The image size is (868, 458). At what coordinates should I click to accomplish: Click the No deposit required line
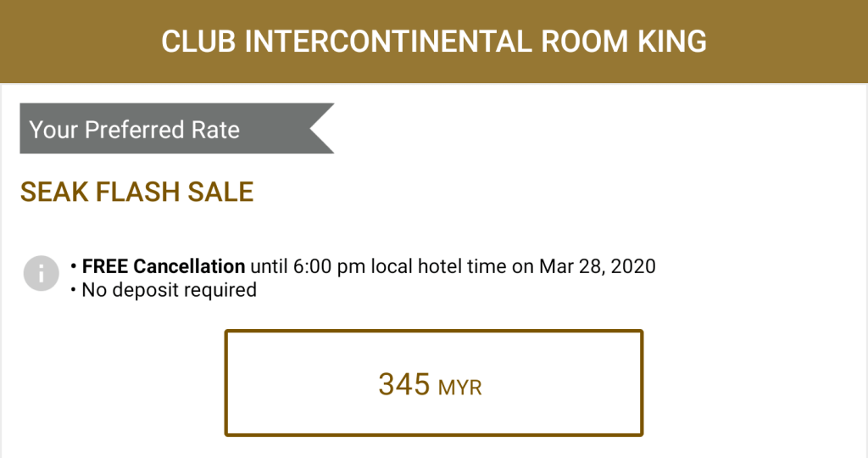pyautogui.click(x=169, y=290)
